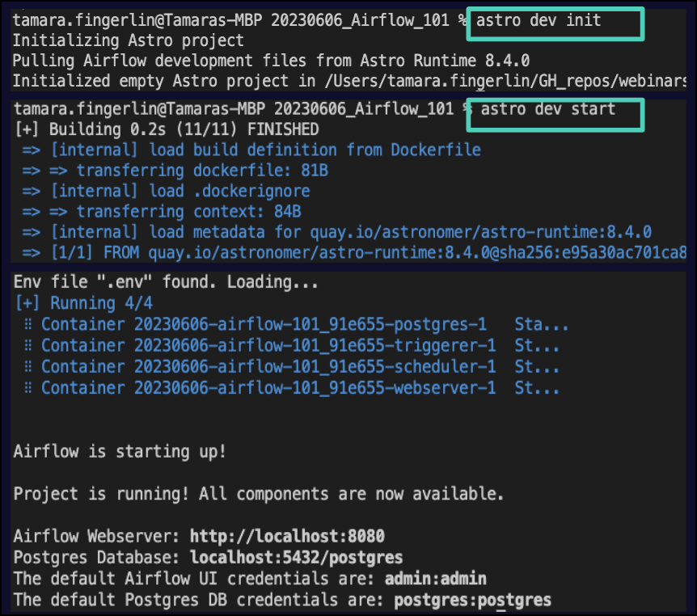Open the Airflow Webserver http://localhost:8080 link

click(287, 537)
